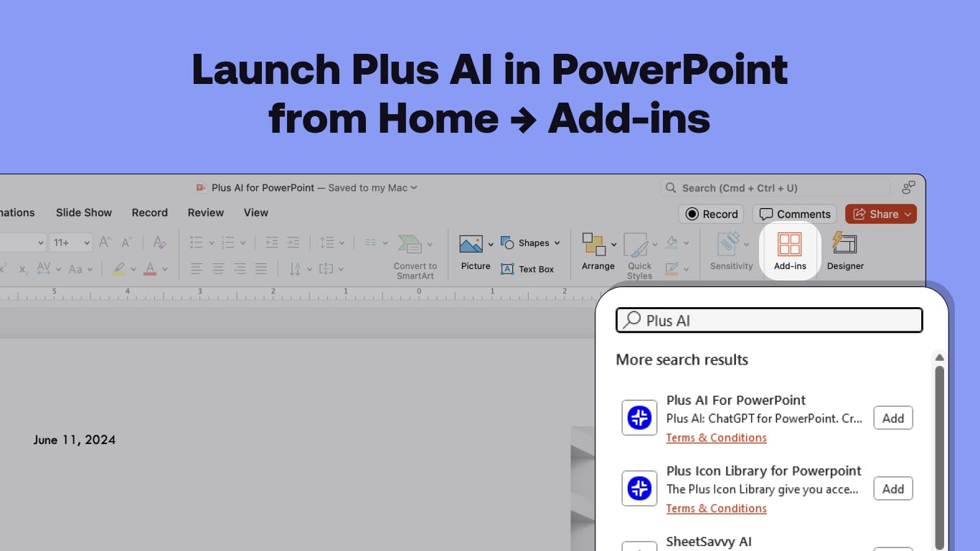Open the Record ribbon tab
This screenshot has height=551, width=980.
click(150, 212)
